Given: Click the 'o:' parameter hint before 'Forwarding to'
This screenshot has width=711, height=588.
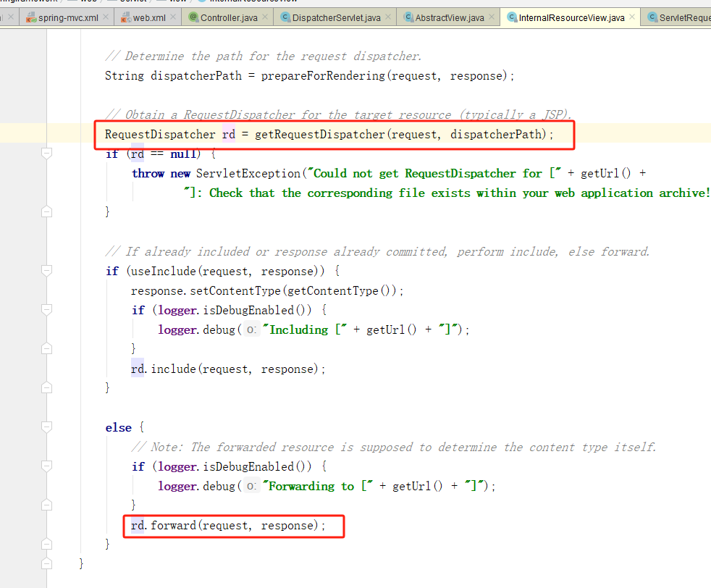Looking at the screenshot, I should click(252, 486).
